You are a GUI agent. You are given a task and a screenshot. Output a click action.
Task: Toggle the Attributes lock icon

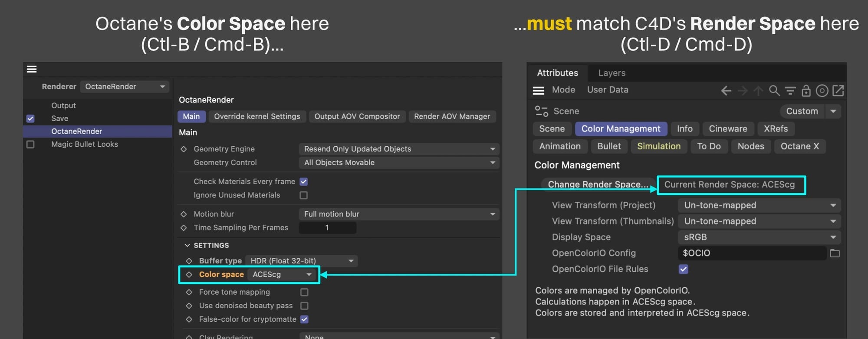(x=806, y=90)
